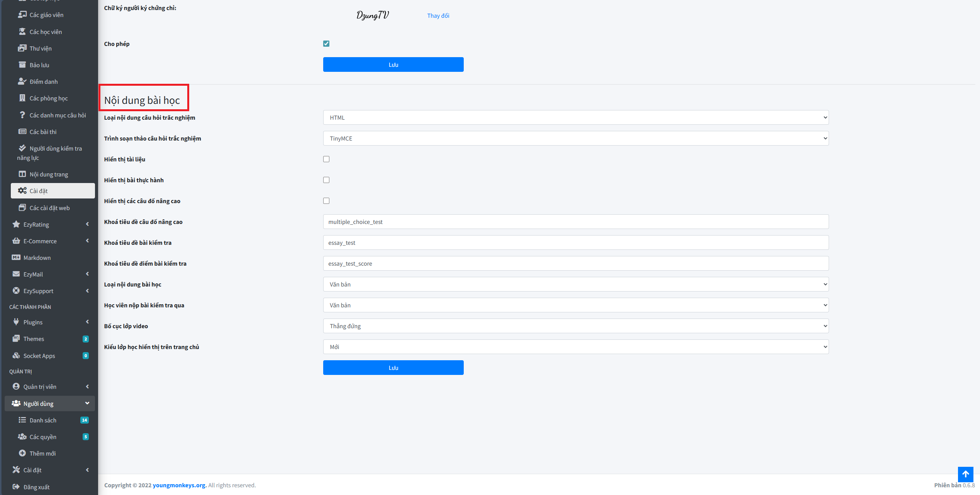Image resolution: width=980 pixels, height=495 pixels.
Task: Click the scroll-to-top arrow icon
Action: (x=965, y=474)
